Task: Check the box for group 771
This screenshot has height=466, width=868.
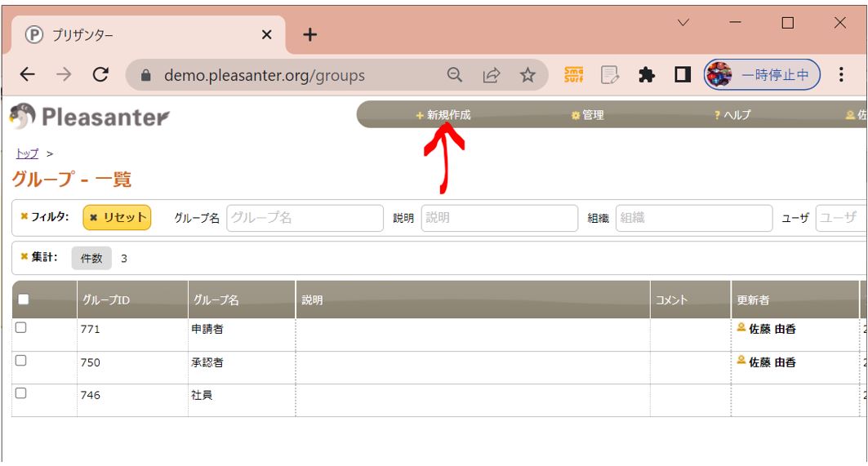Action: point(21,328)
